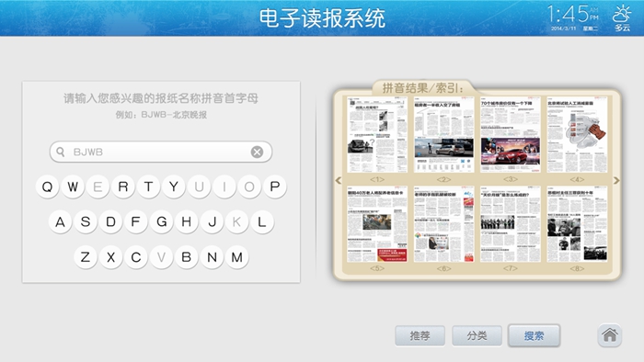This screenshot has height=362, width=644.
Task: Open newspaper thumbnail number 3 with the red car
Action: [x=510, y=134]
